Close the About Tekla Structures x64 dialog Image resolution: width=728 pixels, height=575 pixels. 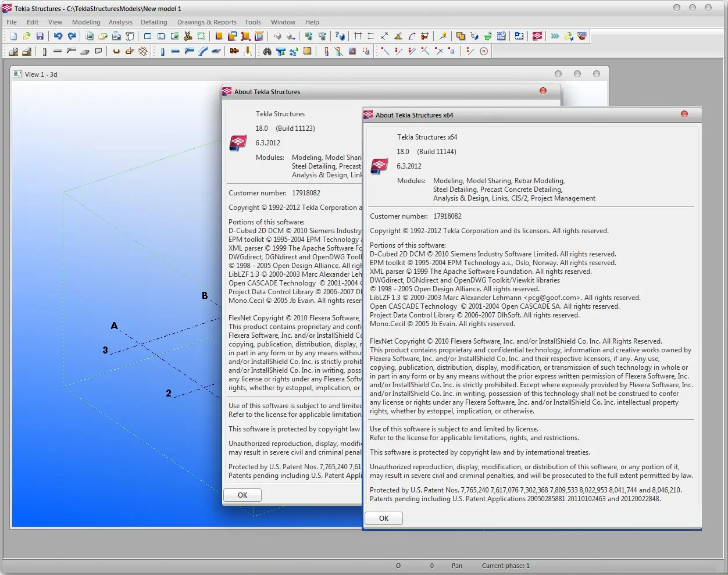[684, 114]
